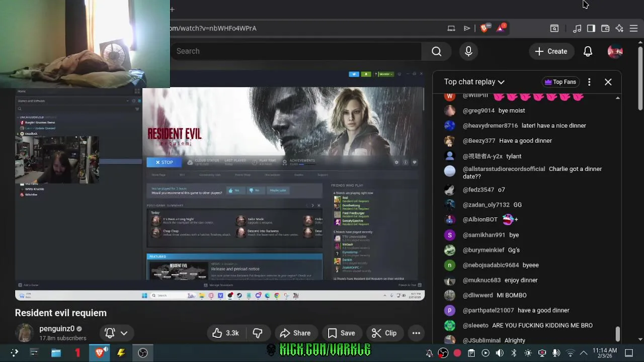
Task: Click the video player area
Action: tap(220, 186)
